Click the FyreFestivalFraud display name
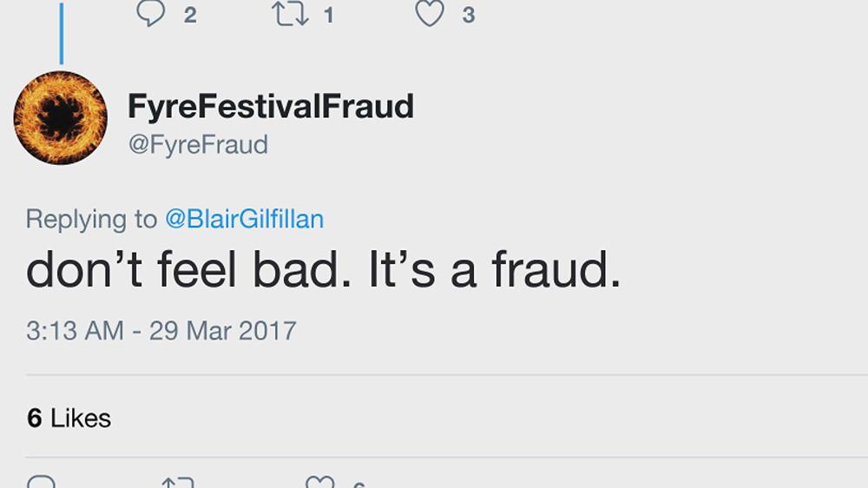This screenshot has height=488, width=868. point(270,107)
